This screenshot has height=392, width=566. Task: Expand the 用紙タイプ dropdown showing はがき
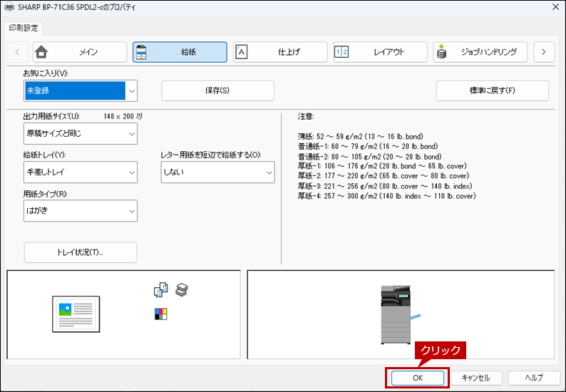coord(80,210)
